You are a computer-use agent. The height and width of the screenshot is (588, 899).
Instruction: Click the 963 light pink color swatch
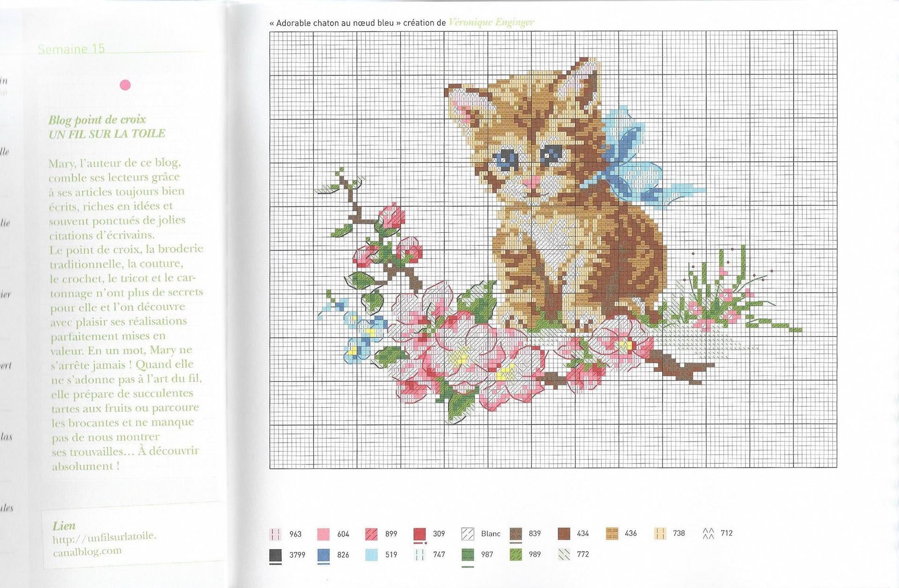(276, 534)
